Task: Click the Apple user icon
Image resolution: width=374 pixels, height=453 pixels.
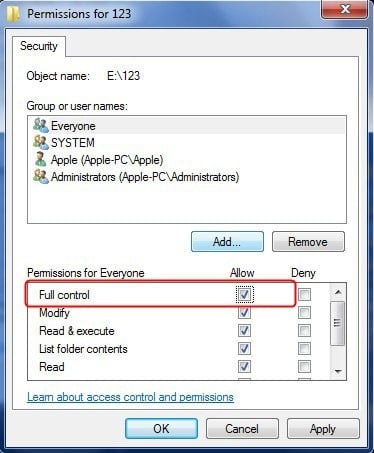Action: point(41,159)
